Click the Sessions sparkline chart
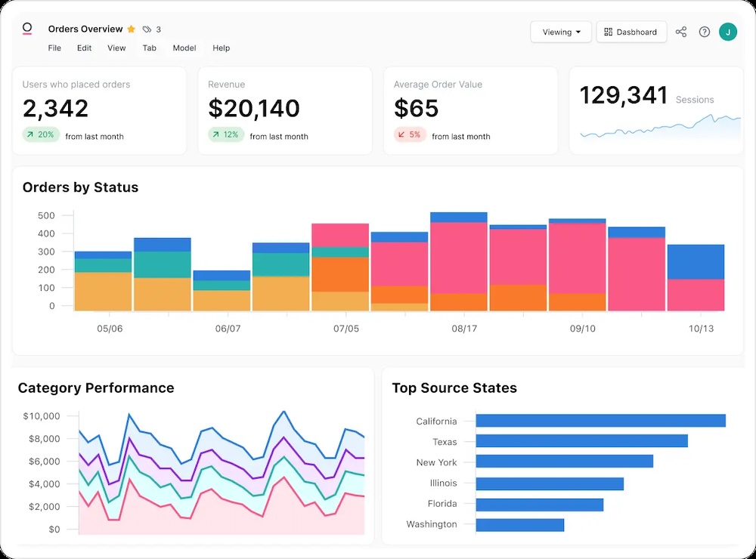This screenshot has height=559, width=756. coord(660,126)
